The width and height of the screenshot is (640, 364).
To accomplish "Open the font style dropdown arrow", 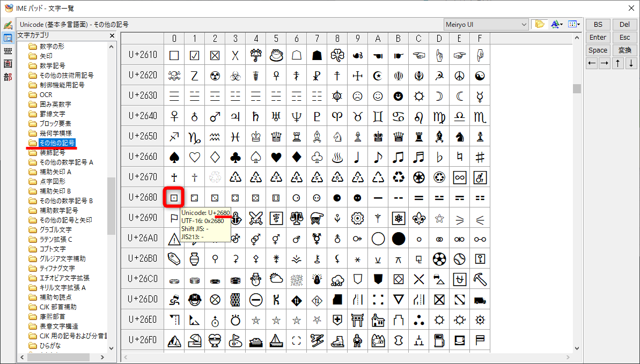I will [x=562, y=24].
